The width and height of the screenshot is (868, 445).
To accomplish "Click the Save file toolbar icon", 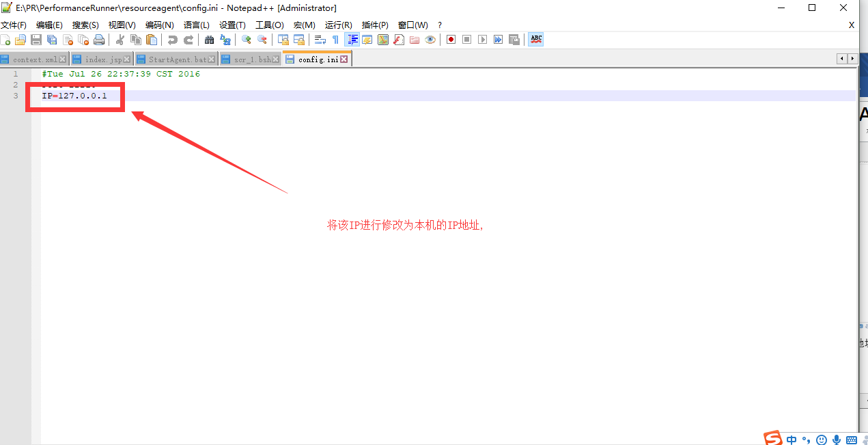I will [x=36, y=40].
